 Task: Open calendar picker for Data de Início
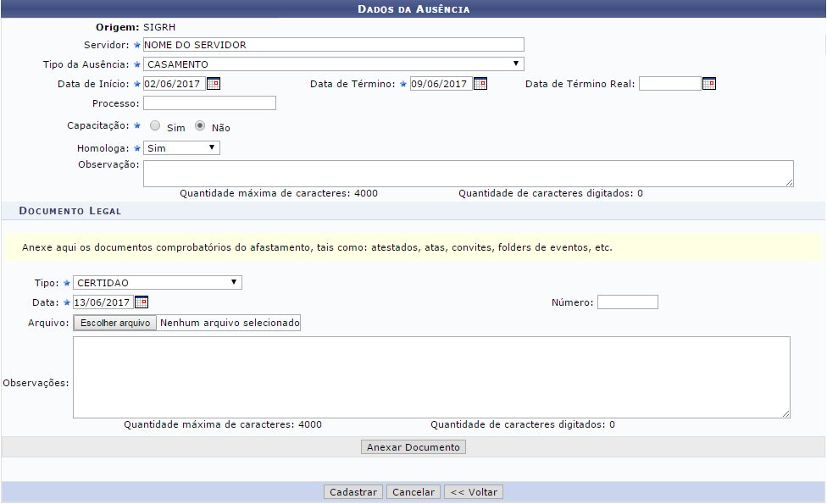click(x=214, y=84)
